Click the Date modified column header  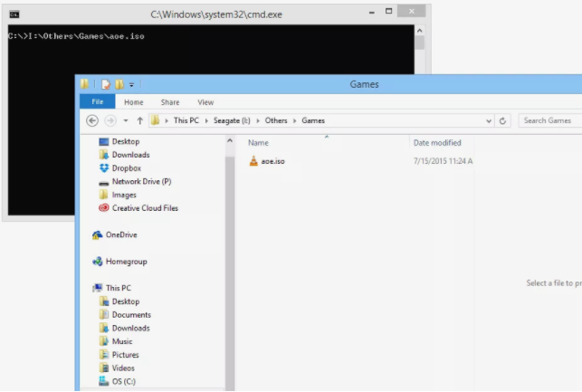(437, 143)
